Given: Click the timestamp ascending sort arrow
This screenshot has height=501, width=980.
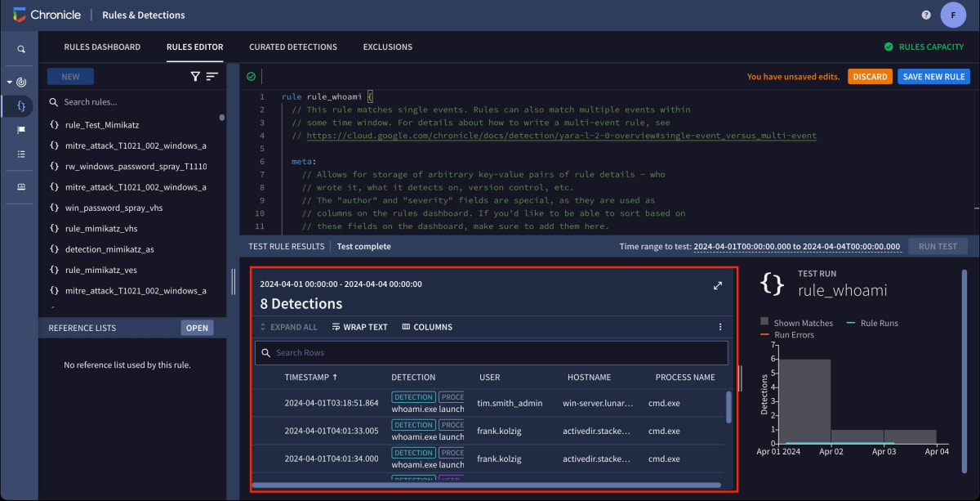Looking at the screenshot, I should (335, 378).
